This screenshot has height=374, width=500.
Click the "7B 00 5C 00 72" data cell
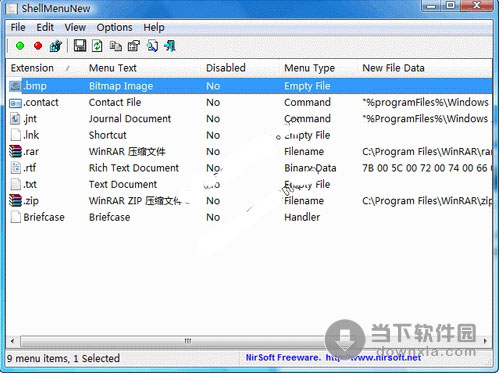click(x=427, y=168)
